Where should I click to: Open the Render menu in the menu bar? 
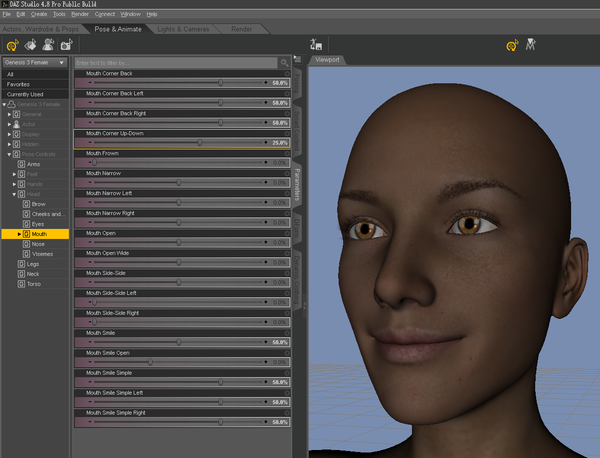(80, 14)
